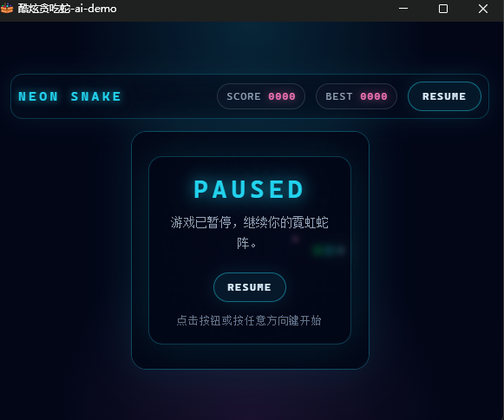Click the app icon in the title bar
The height and width of the screenshot is (420, 504).
7,8
